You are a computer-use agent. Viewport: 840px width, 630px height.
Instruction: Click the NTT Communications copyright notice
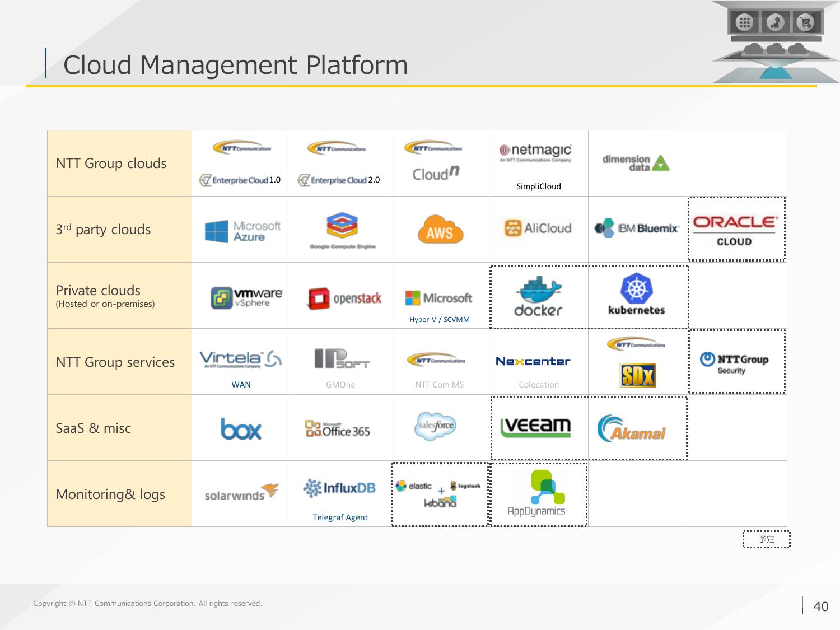click(x=147, y=603)
